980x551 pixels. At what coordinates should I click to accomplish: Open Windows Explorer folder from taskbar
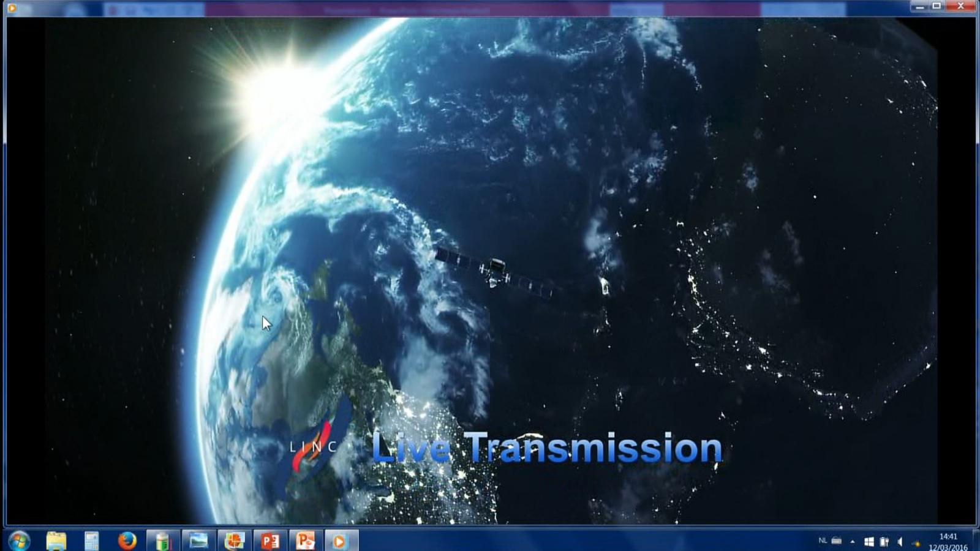(x=56, y=541)
